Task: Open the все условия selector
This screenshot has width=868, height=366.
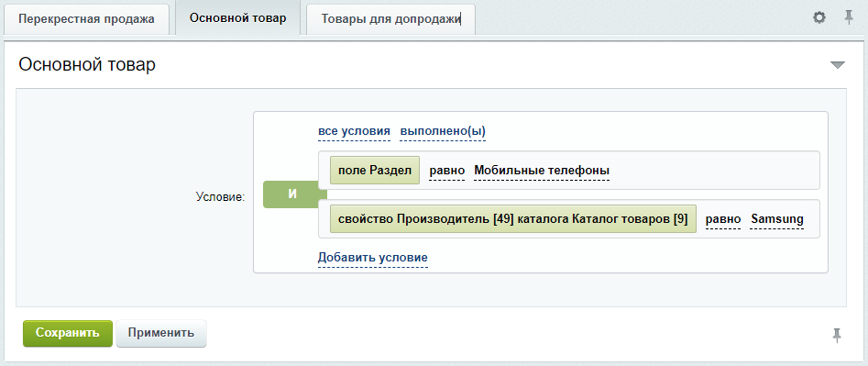Action: (355, 132)
